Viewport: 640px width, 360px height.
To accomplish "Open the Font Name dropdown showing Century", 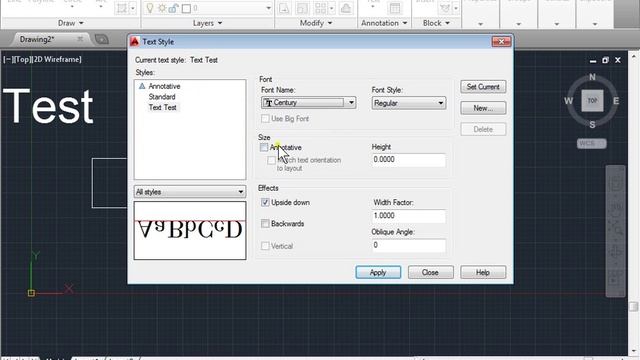I will (x=309, y=102).
